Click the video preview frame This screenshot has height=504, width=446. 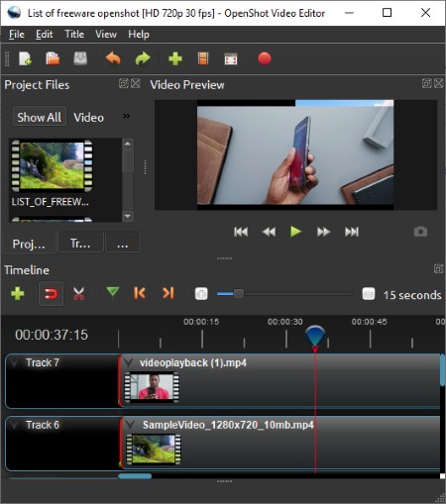295,154
